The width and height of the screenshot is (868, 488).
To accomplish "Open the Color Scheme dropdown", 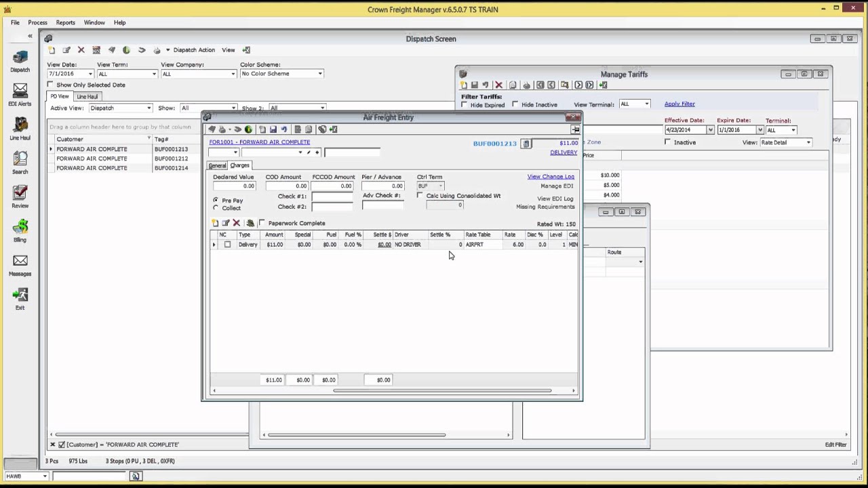I will 320,74.
